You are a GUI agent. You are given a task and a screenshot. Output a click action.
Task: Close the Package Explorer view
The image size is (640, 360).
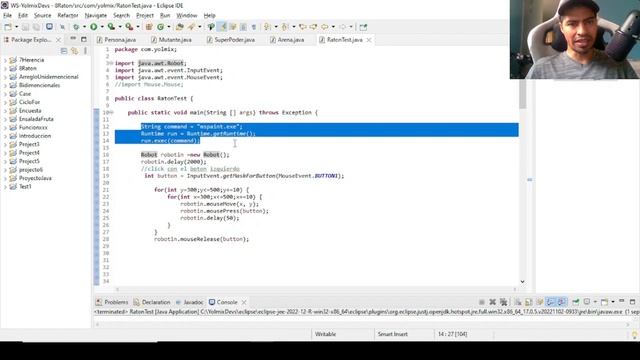click(58, 40)
